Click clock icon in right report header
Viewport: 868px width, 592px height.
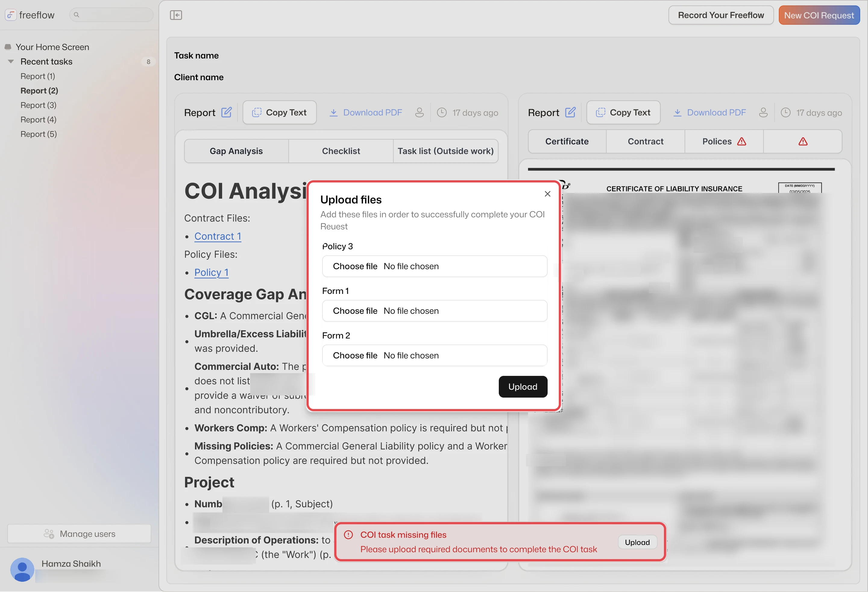(786, 112)
